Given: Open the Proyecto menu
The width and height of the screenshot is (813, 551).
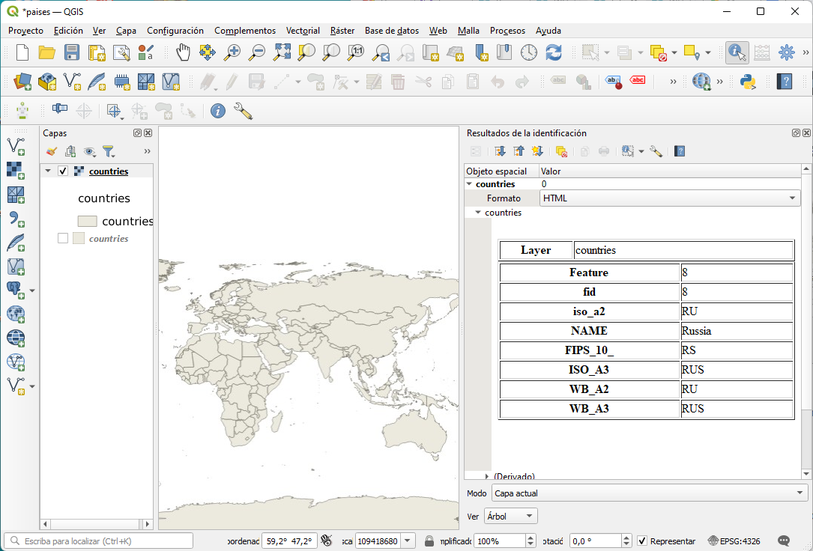Looking at the screenshot, I should [26, 31].
